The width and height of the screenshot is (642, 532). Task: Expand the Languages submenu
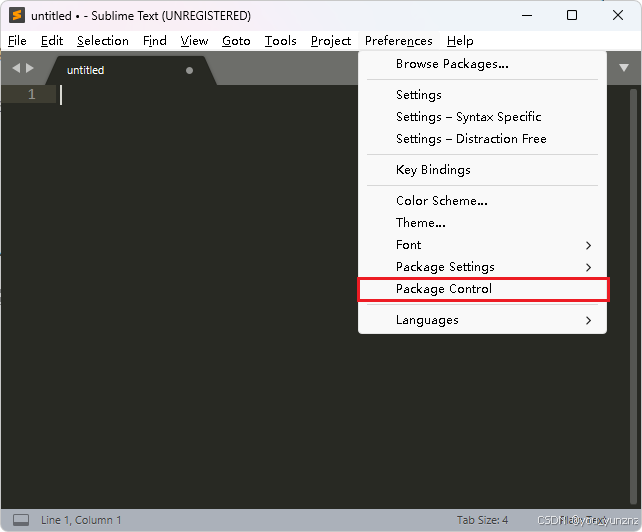click(x=482, y=320)
